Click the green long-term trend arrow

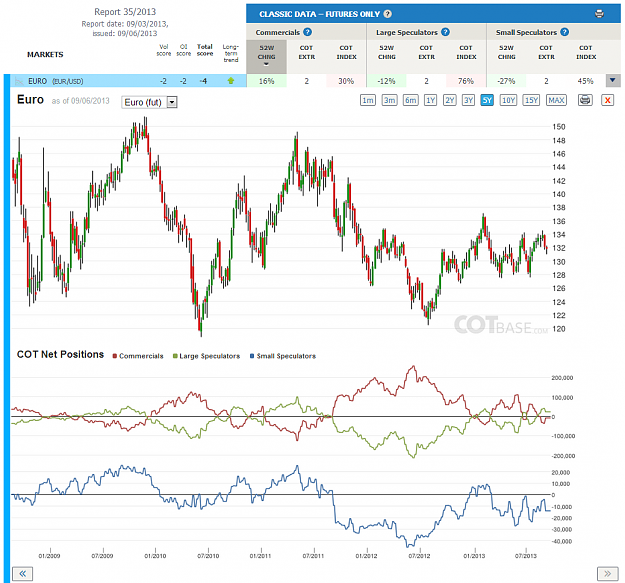click(x=230, y=81)
